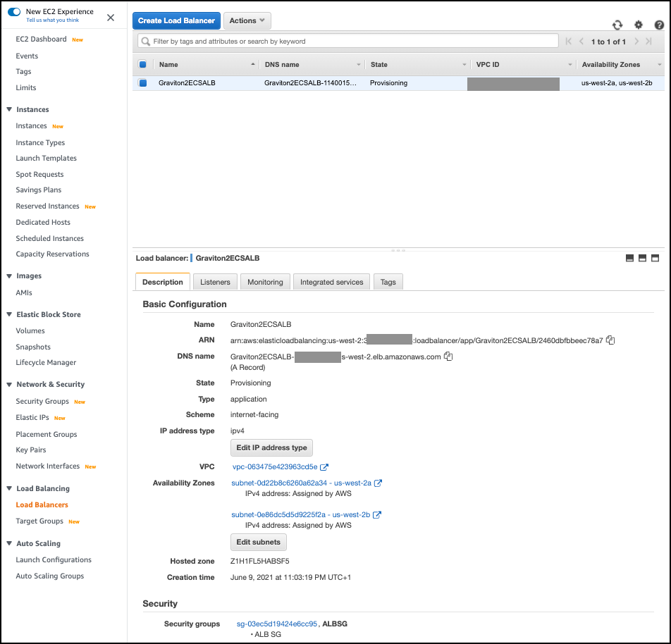
Task: Open VPC external link icon
Action: click(x=324, y=467)
